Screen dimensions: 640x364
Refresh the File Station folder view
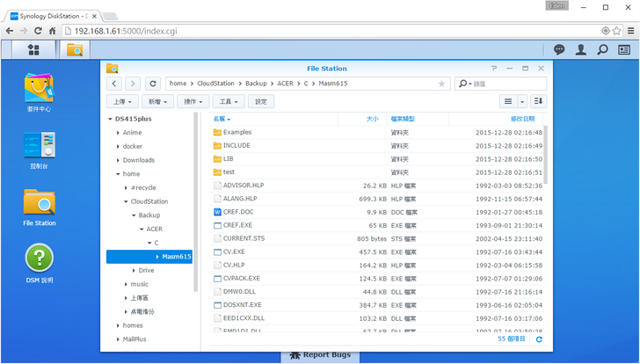click(155, 84)
